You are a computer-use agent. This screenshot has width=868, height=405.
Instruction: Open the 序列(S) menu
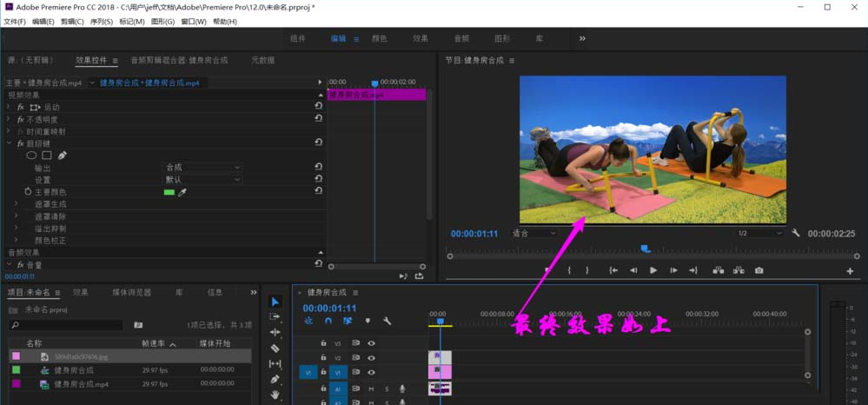[101, 21]
